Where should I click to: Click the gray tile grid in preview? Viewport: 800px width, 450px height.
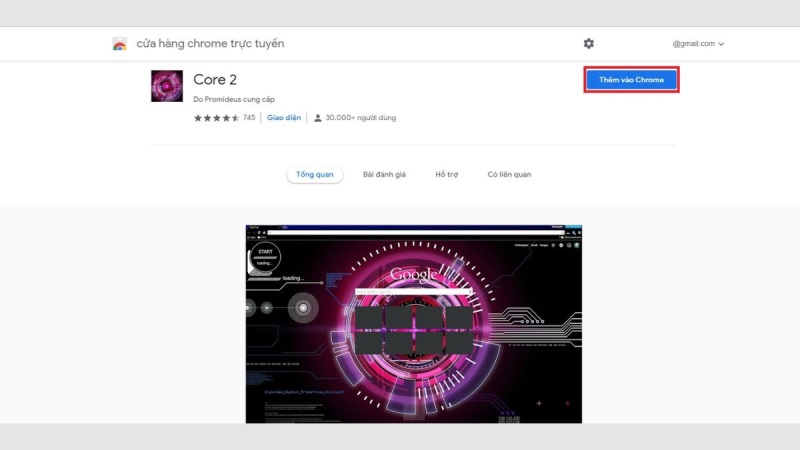(413, 328)
